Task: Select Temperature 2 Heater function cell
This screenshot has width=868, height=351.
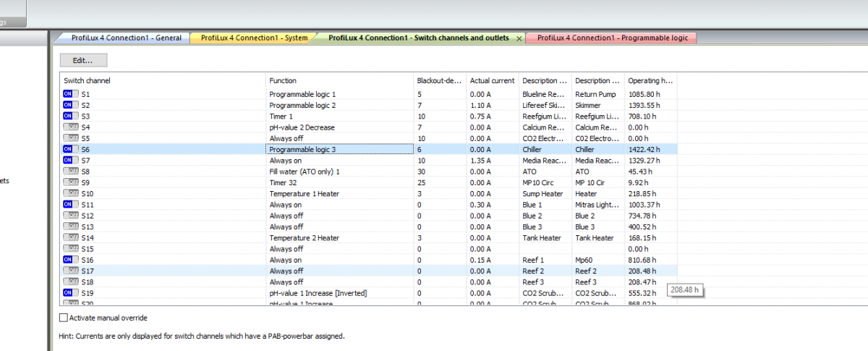Action: (340, 237)
